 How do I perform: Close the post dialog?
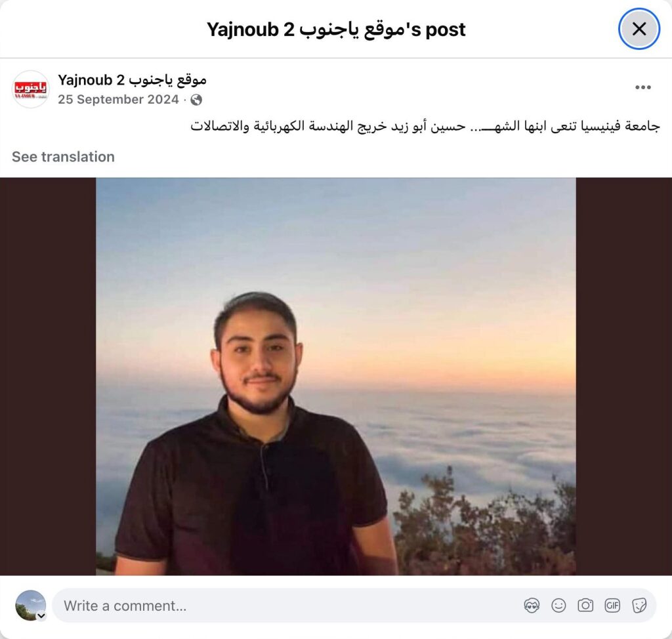point(639,29)
